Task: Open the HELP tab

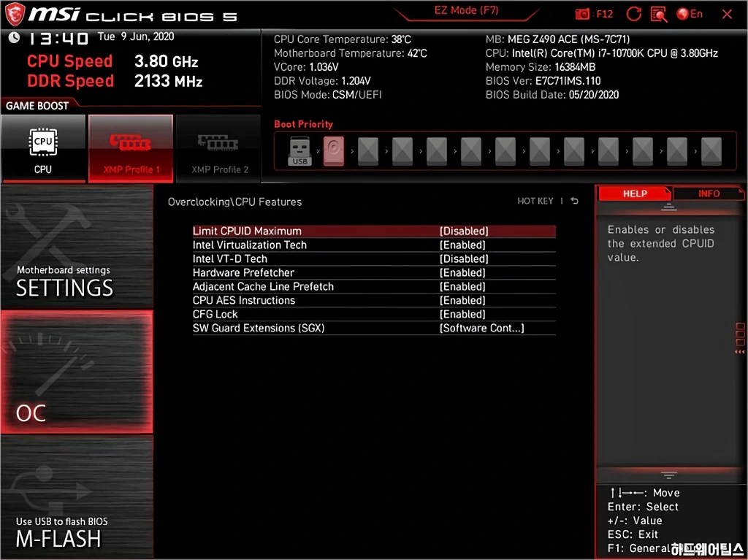Action: 635,193
